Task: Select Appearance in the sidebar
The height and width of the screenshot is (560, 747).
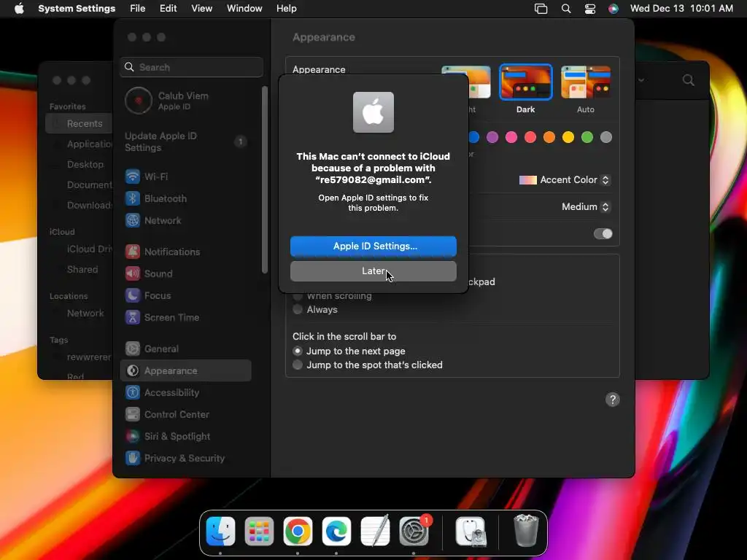Action: (x=186, y=371)
